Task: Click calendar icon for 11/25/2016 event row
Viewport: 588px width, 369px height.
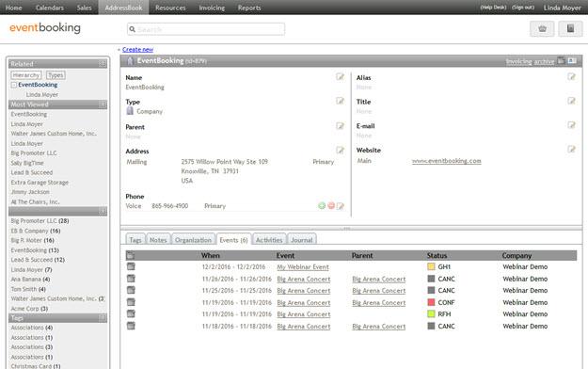Action: pyautogui.click(x=131, y=290)
